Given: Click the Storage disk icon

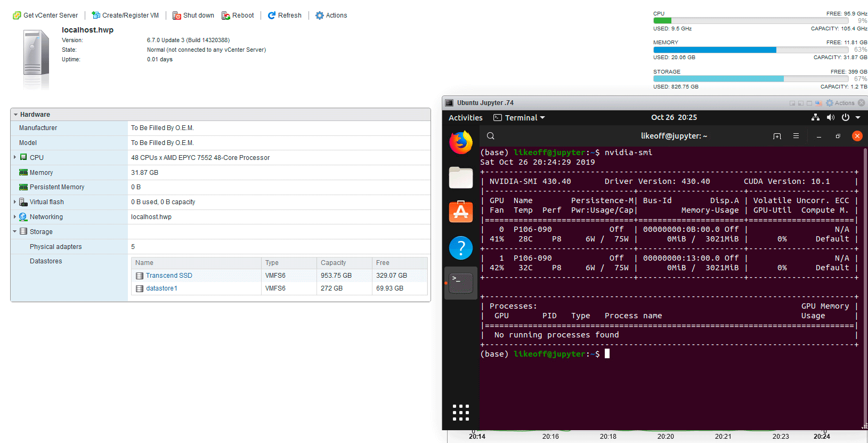Looking at the screenshot, I should [23, 231].
